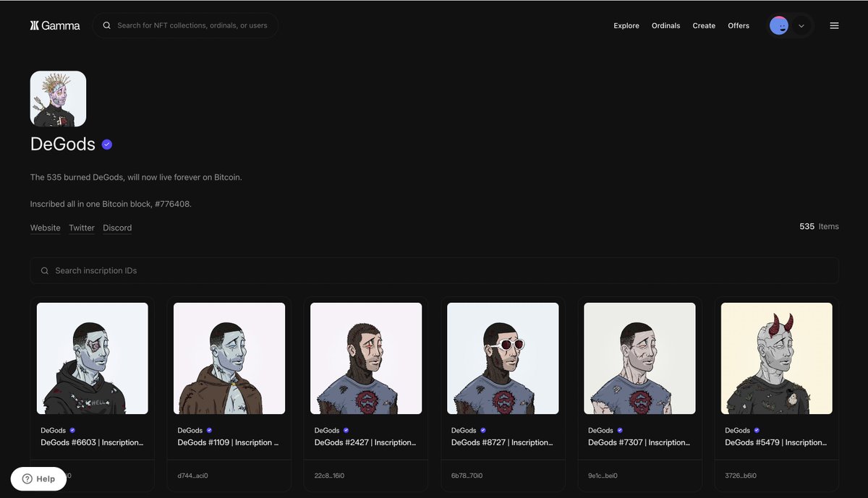Image resolution: width=868 pixels, height=498 pixels.
Task: Click verified badge on DeGods #6603 card
Action: (x=72, y=430)
